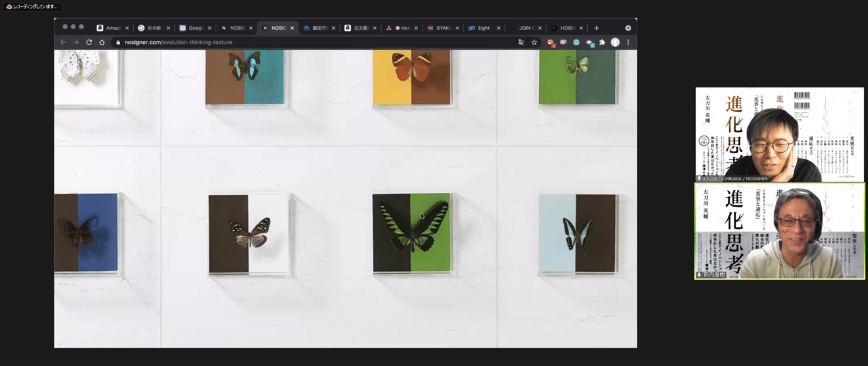This screenshot has height=366, width=868.
Task: Click the browser back arrow
Action: tap(63, 42)
